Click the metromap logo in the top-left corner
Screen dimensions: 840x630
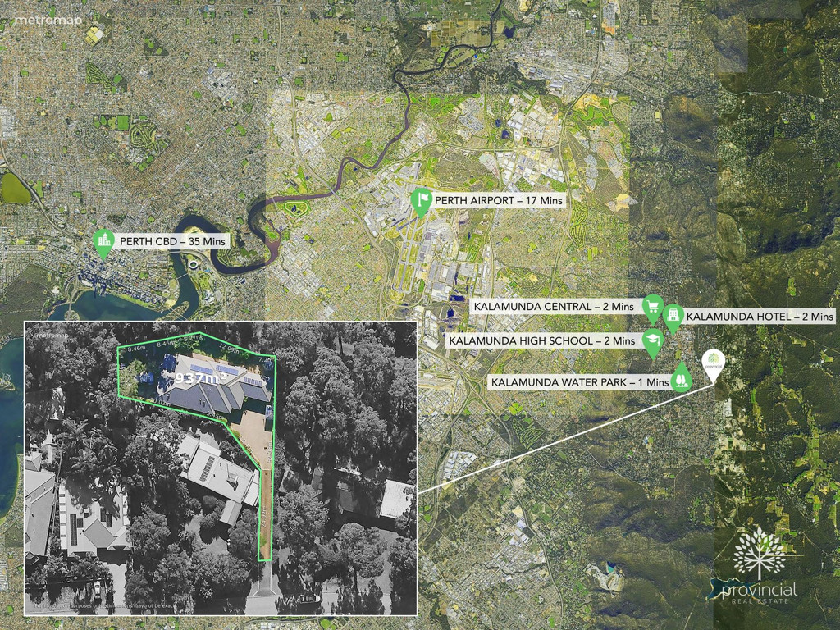coord(49,21)
